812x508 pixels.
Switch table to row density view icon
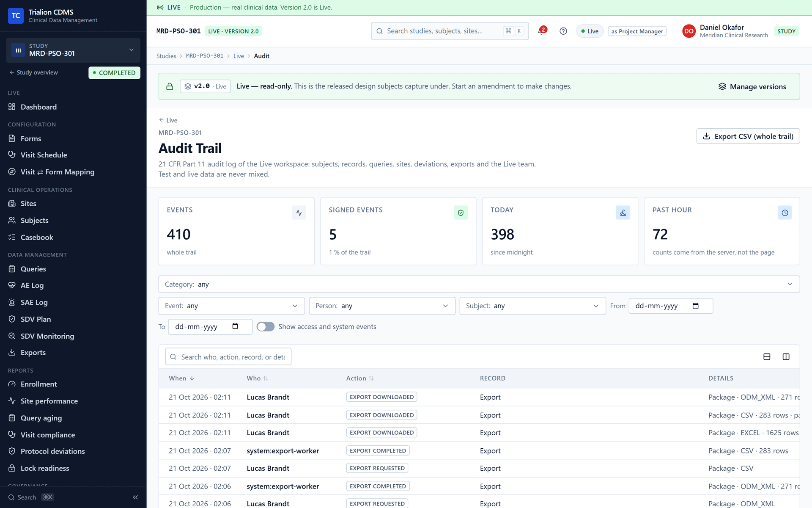[767, 357]
